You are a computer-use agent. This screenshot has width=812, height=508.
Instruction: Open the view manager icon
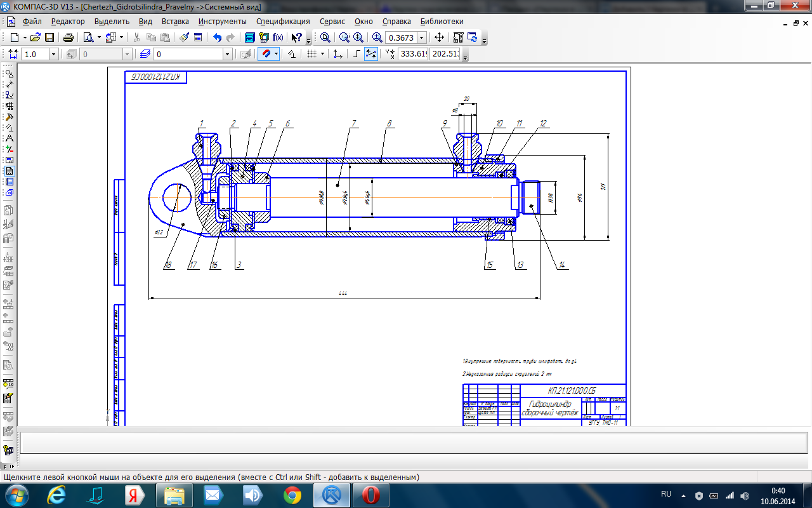(111, 37)
